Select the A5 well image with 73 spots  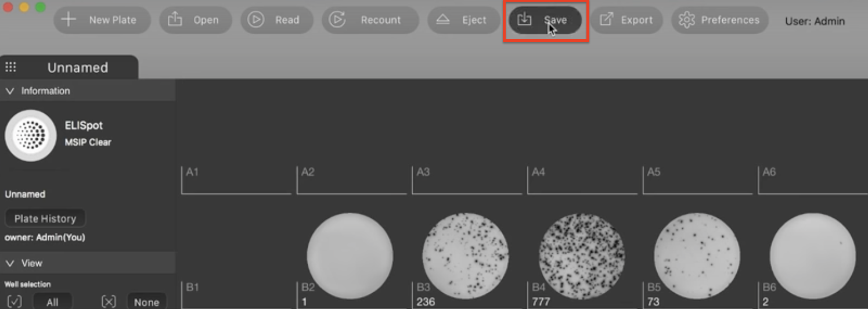point(697,256)
